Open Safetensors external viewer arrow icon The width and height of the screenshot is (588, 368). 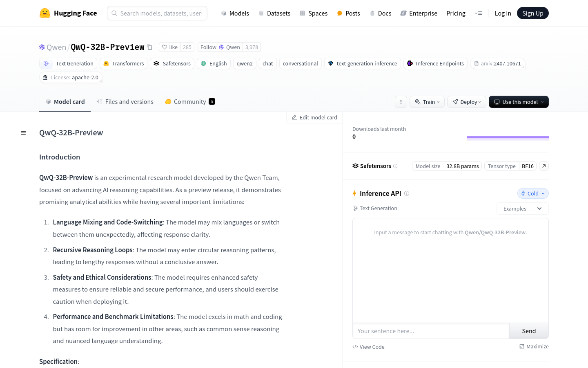(544, 166)
